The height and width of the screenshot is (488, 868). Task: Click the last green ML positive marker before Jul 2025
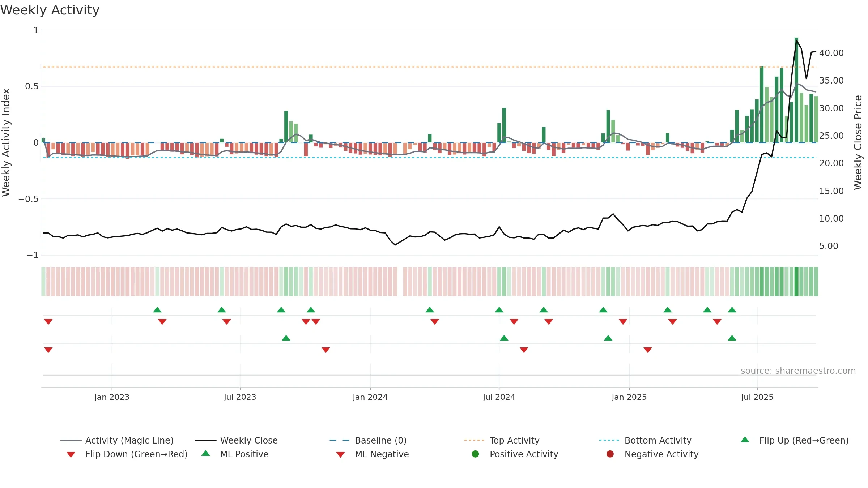[x=732, y=338]
